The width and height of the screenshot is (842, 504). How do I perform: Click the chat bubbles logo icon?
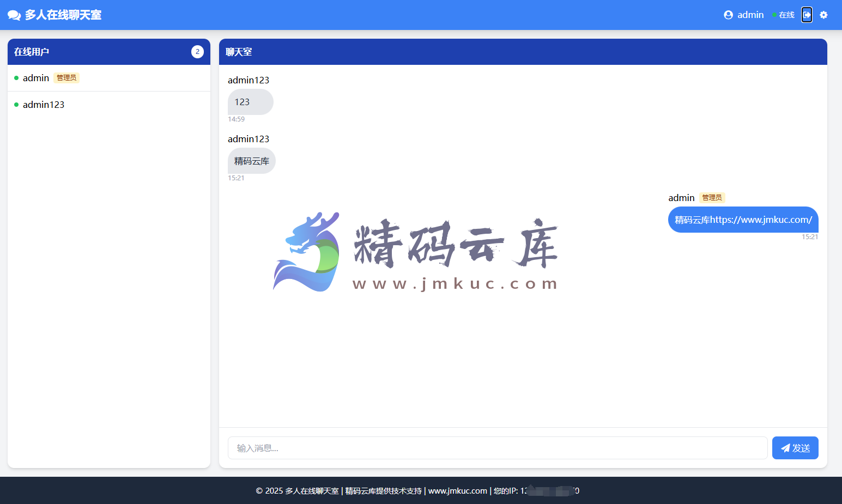(14, 15)
